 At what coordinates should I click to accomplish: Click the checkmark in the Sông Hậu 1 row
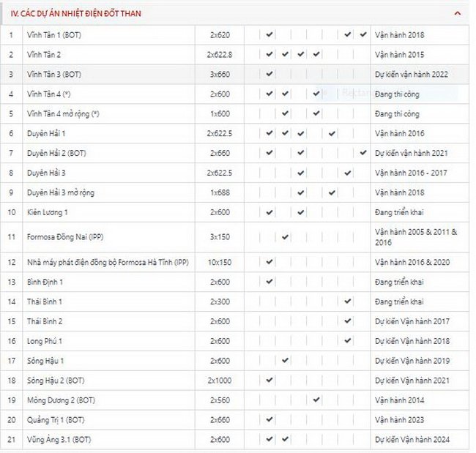pyautogui.click(x=285, y=360)
